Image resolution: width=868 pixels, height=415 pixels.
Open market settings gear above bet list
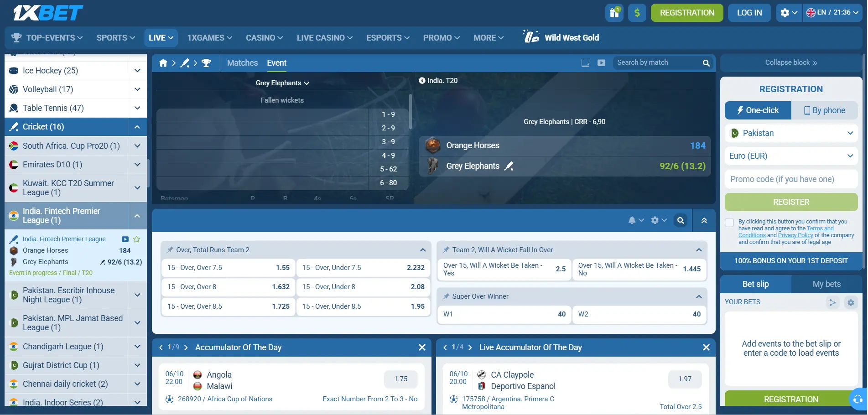coord(659,220)
